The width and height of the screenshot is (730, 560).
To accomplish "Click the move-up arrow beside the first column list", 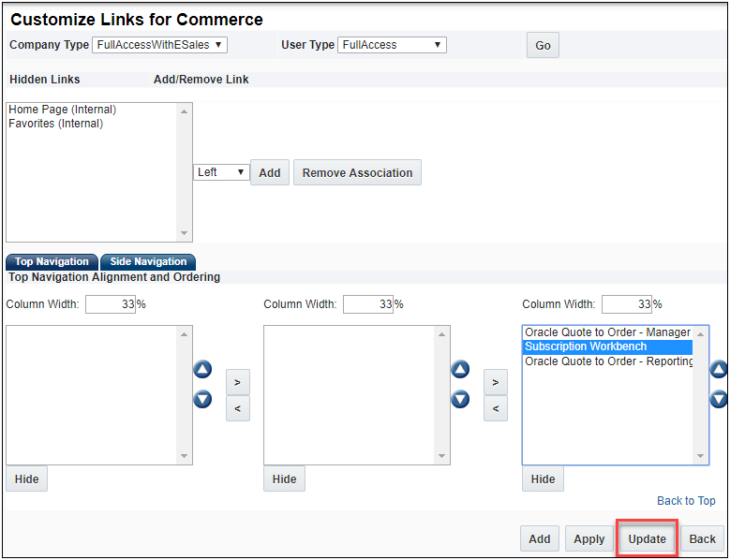I will 202,370.
